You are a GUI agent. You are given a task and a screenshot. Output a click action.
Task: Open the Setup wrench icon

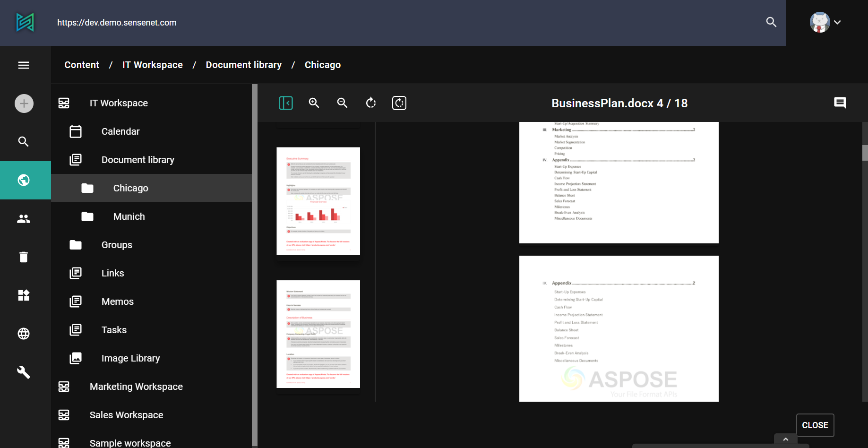click(x=24, y=372)
